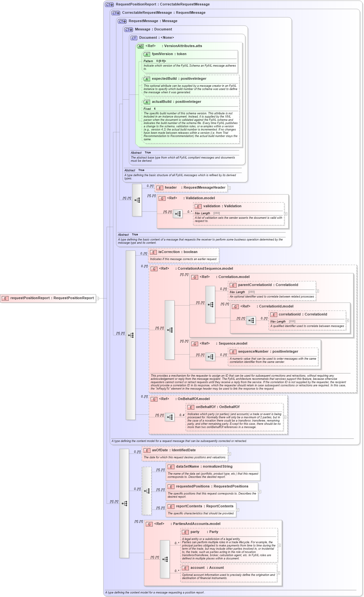Viewport: 364px width, 597px height.
Task: Click the E badge of dataSetName
Action: click(x=171, y=467)
